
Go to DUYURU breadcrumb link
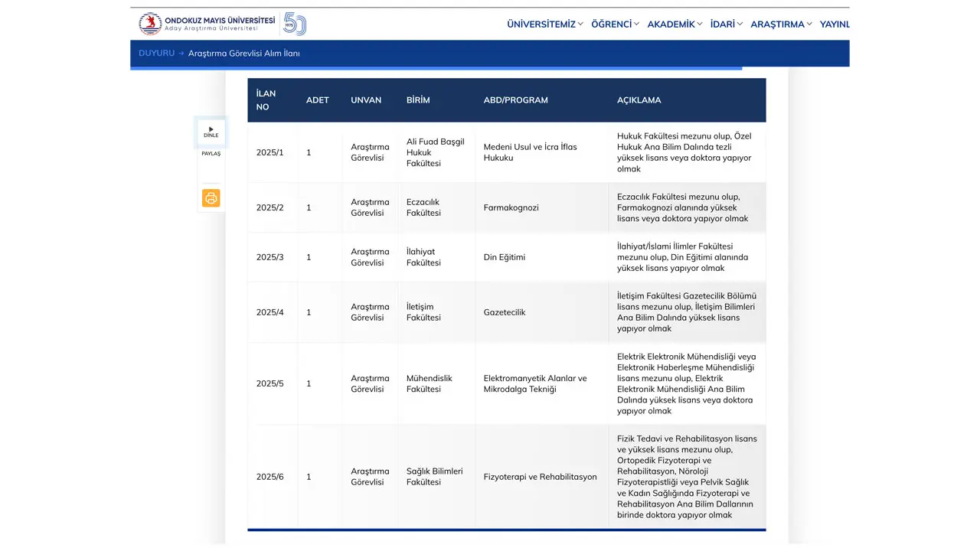pyautogui.click(x=156, y=54)
